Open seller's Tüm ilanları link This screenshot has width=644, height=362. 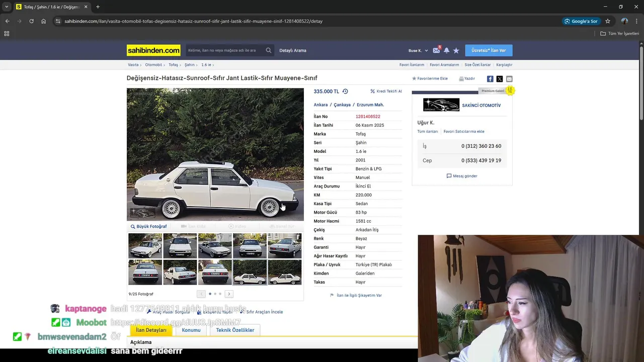pyautogui.click(x=428, y=132)
